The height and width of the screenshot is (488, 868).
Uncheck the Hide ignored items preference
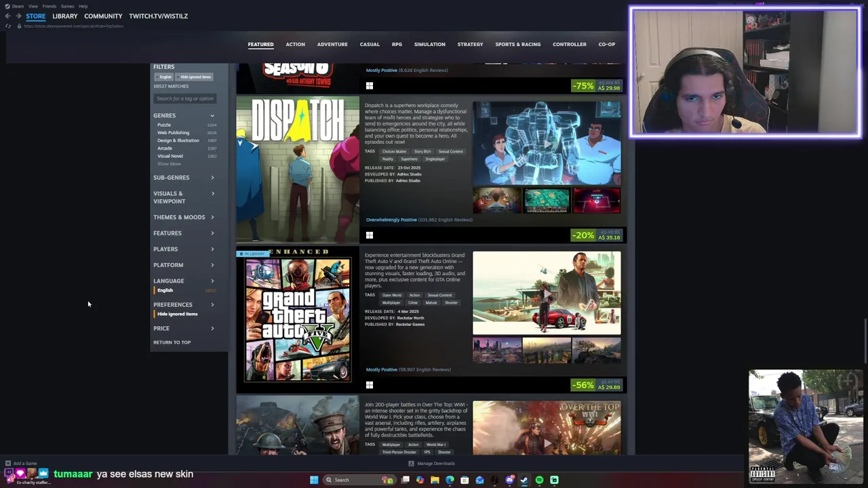177,314
